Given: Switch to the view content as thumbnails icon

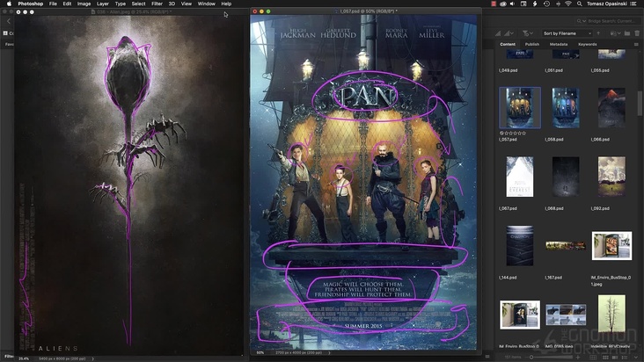Looking at the screenshot, I should click(605, 358).
